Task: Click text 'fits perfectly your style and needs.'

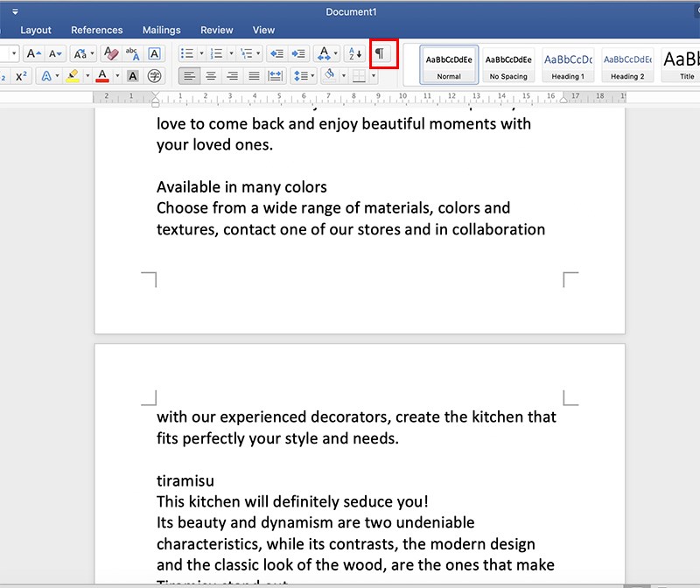Action: click(x=277, y=438)
